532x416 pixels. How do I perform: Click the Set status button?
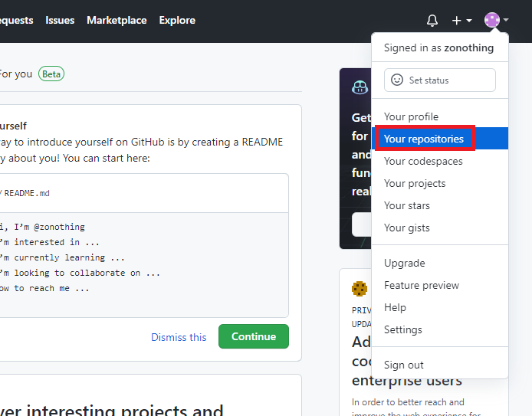coord(440,80)
